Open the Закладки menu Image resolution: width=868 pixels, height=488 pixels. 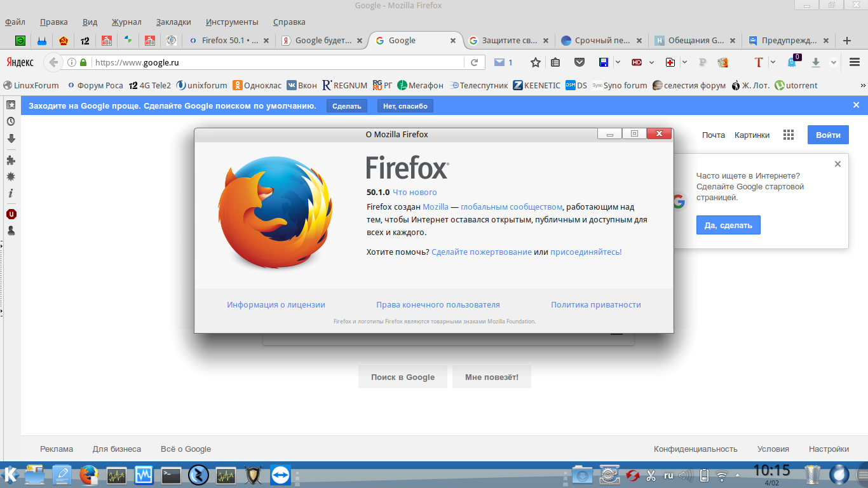point(173,22)
